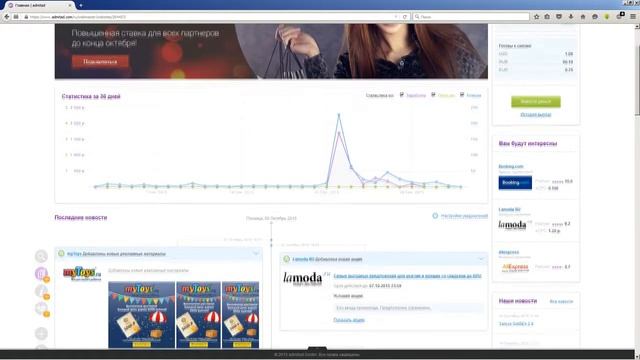Image resolution: width=640 pixels, height=360 pixels.
Task: Open the myToys logo
Action: pos(82,273)
